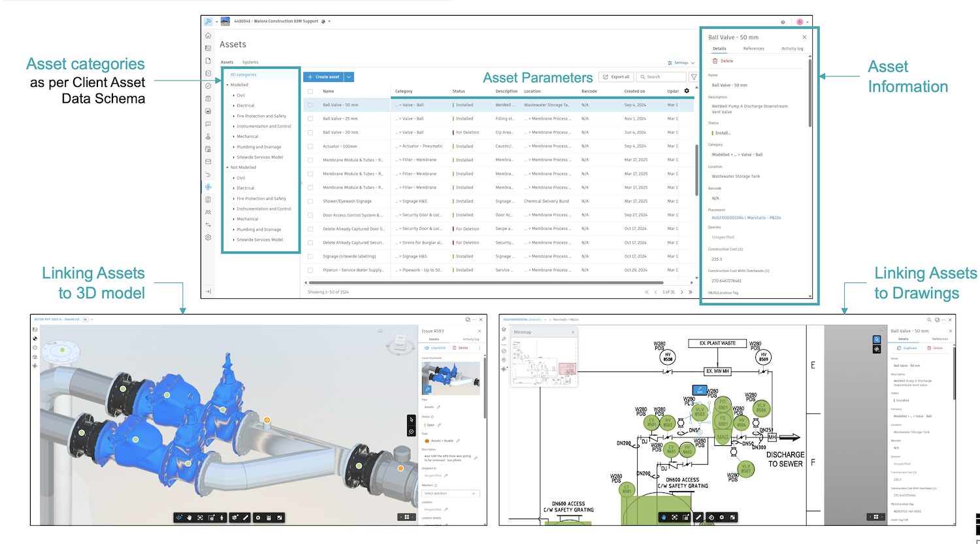This screenshot has height=544, width=980.
Task: Tick checkbox for Actuator - 100mm row
Action: click(310, 146)
